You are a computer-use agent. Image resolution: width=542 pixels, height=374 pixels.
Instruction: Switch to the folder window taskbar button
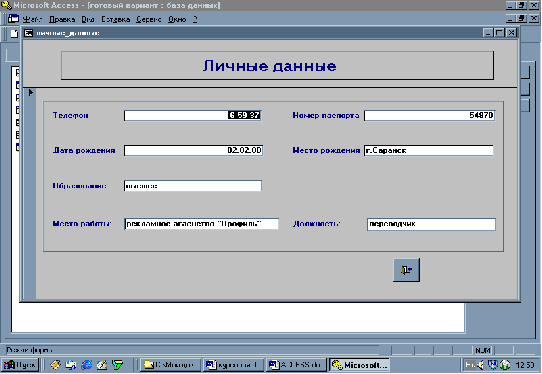[x=171, y=365]
